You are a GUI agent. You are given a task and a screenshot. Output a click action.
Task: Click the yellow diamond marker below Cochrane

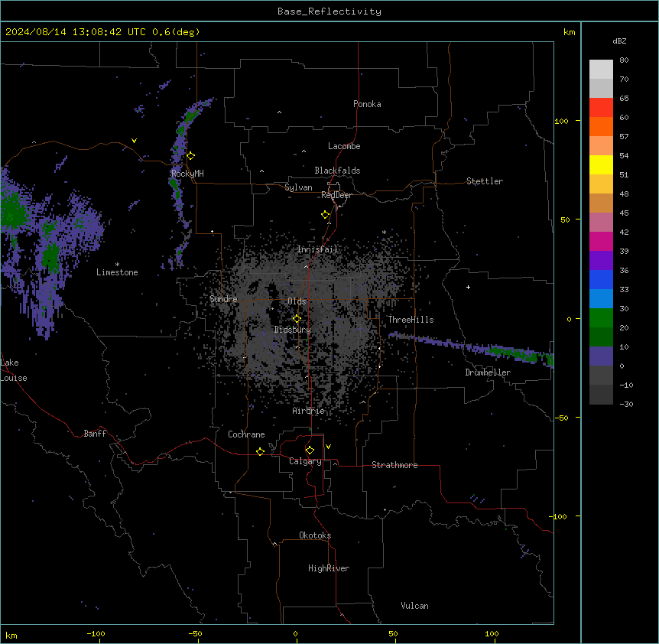click(260, 451)
